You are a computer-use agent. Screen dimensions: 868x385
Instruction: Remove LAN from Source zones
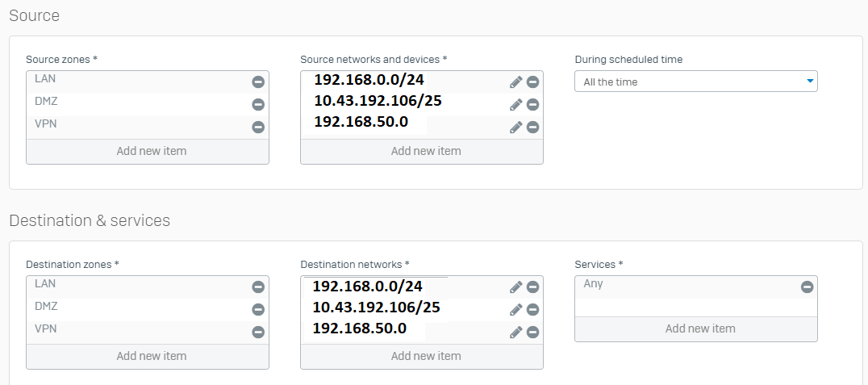(x=258, y=82)
